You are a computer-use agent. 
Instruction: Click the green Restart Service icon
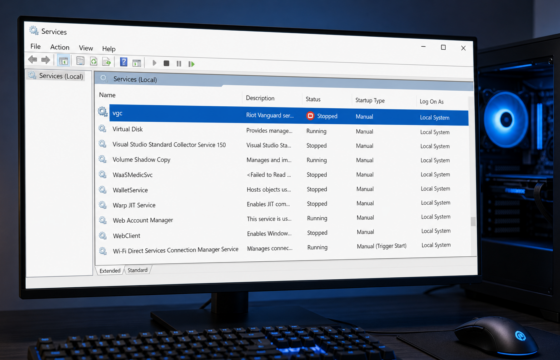191,64
